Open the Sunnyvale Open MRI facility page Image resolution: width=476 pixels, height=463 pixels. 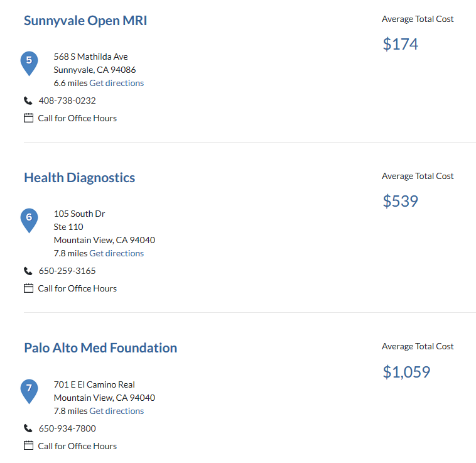pyautogui.click(x=85, y=21)
